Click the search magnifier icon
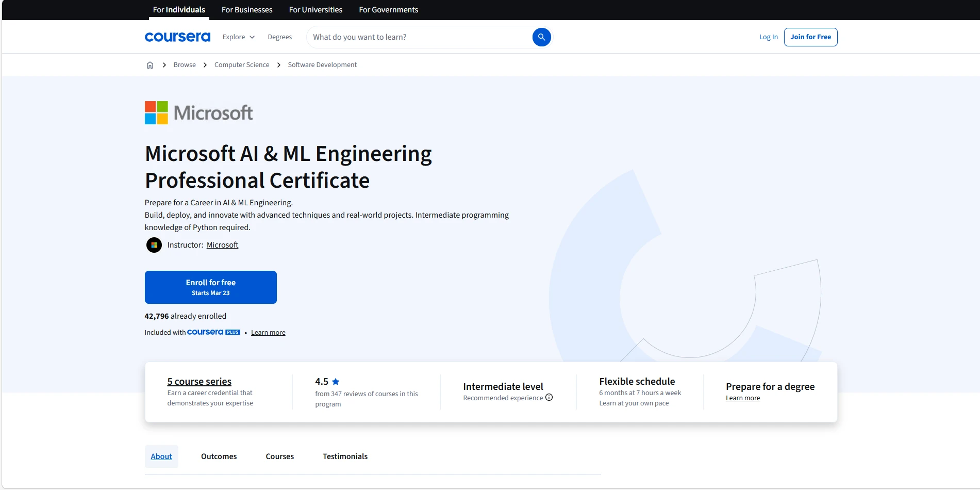Image resolution: width=980 pixels, height=490 pixels. tap(541, 37)
